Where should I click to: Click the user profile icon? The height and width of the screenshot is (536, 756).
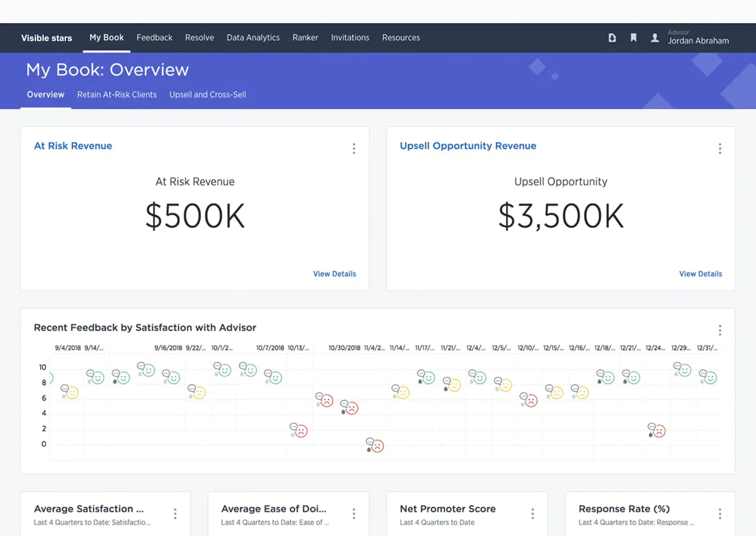pos(655,38)
